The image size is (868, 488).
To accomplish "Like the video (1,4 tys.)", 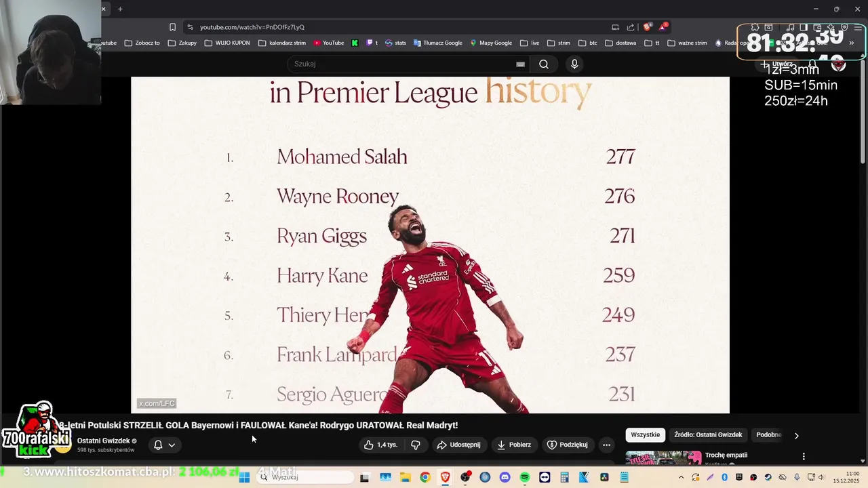I will click(x=380, y=445).
